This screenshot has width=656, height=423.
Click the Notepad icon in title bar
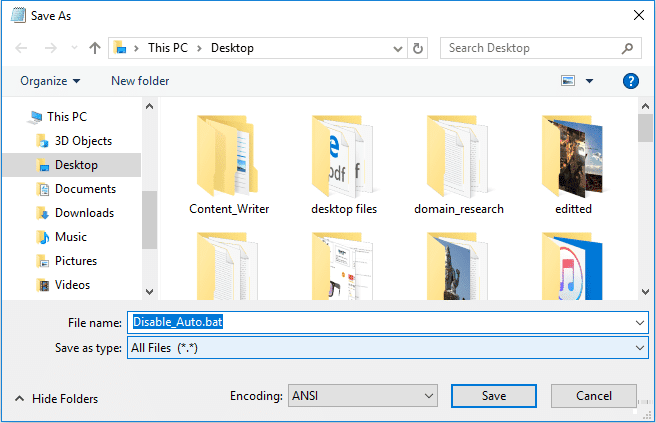point(18,15)
